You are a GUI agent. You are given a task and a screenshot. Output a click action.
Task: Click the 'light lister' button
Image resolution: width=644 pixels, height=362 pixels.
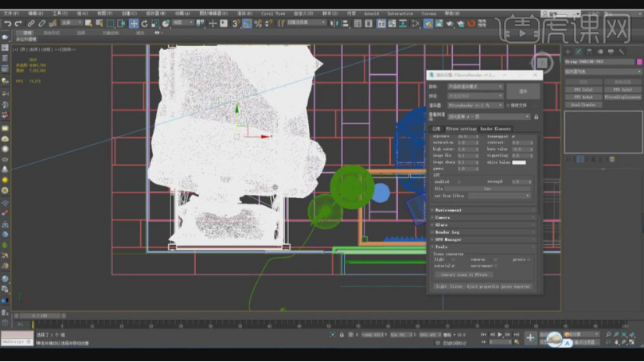(x=449, y=286)
